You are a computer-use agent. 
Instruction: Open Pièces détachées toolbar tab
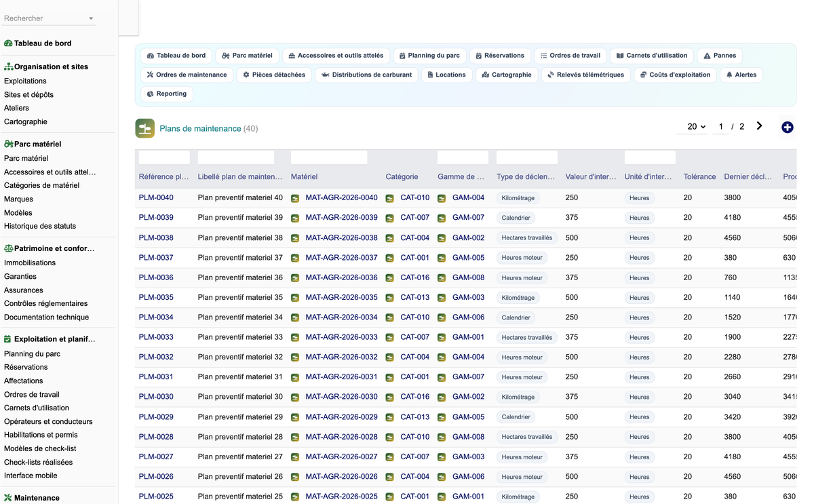pyautogui.click(x=274, y=75)
